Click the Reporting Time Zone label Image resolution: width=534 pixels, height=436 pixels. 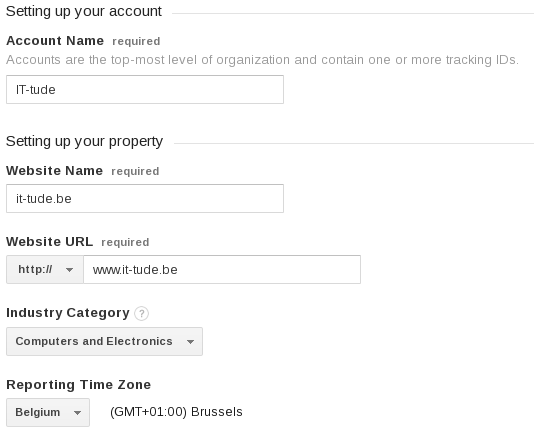pos(79,385)
